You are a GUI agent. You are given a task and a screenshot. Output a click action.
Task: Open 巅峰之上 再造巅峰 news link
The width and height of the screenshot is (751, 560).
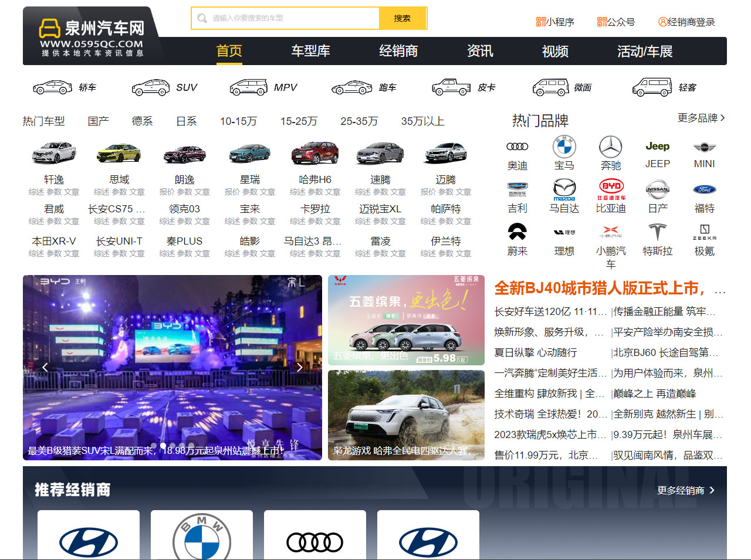[x=655, y=394]
